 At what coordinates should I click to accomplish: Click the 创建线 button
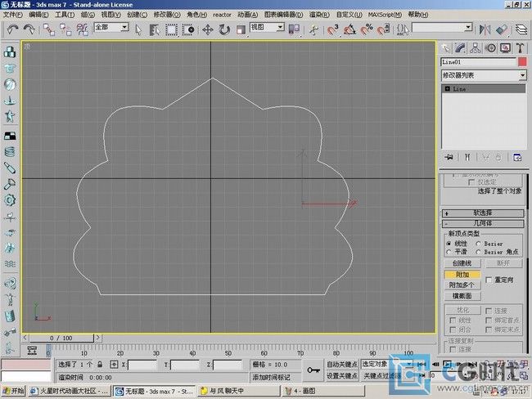462,263
